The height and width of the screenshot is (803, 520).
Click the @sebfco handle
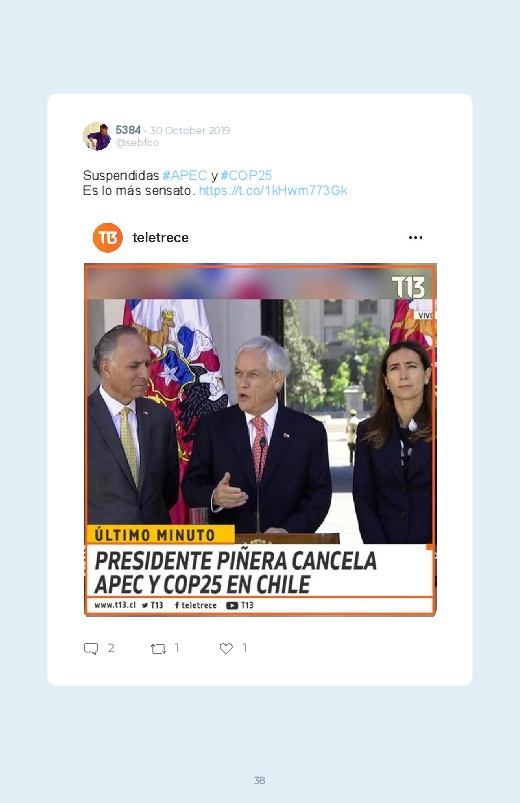point(137,143)
